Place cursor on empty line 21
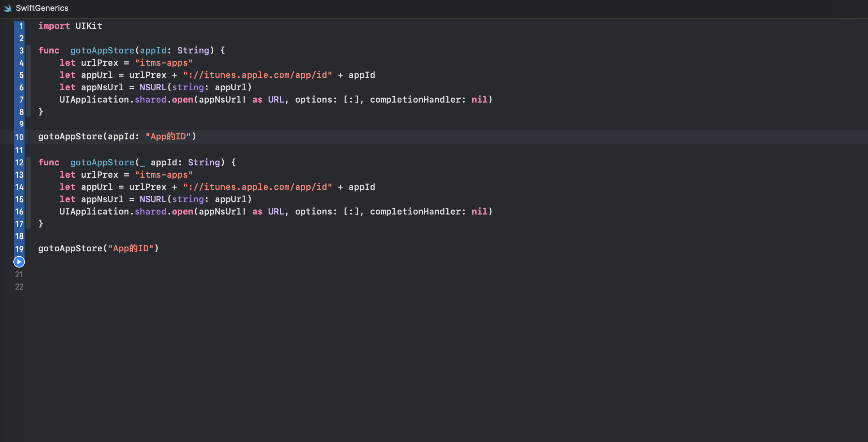This screenshot has width=868, height=442. [x=108, y=274]
